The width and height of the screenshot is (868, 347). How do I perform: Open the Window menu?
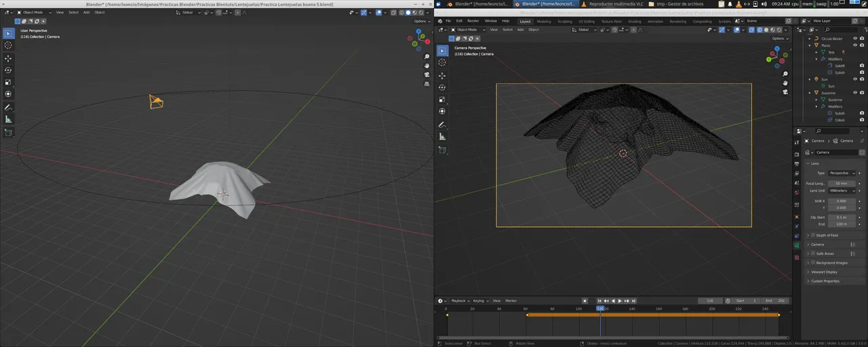click(x=490, y=21)
